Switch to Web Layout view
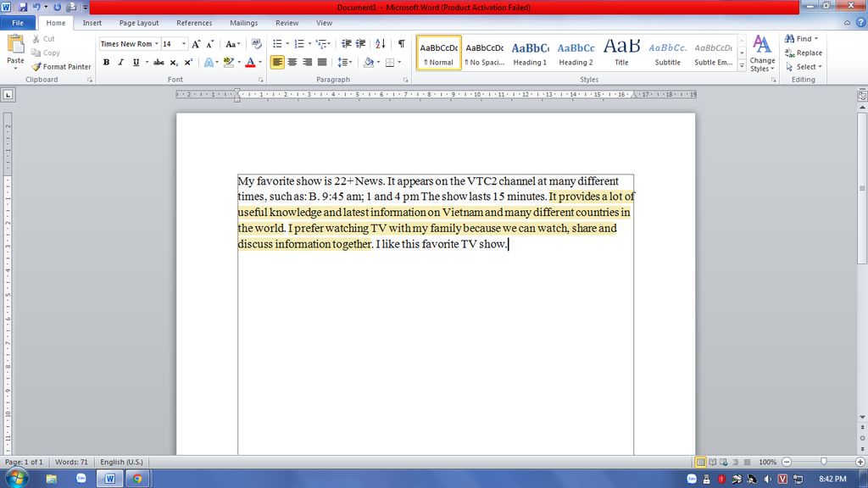This screenshot has width=868, height=488. pyautogui.click(x=724, y=462)
